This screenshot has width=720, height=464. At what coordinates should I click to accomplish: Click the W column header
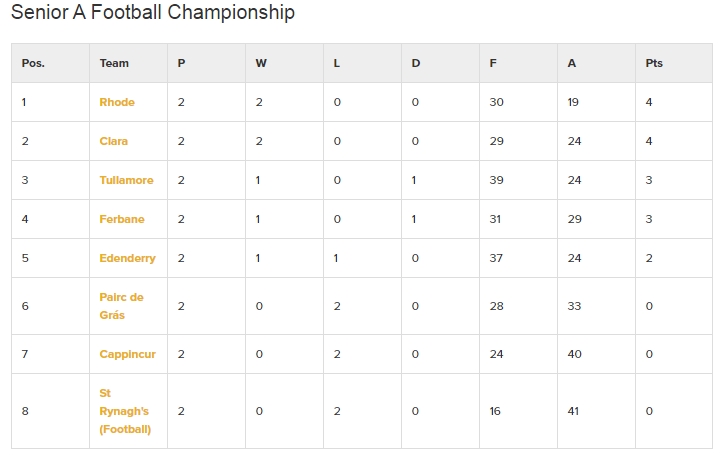tap(261, 63)
